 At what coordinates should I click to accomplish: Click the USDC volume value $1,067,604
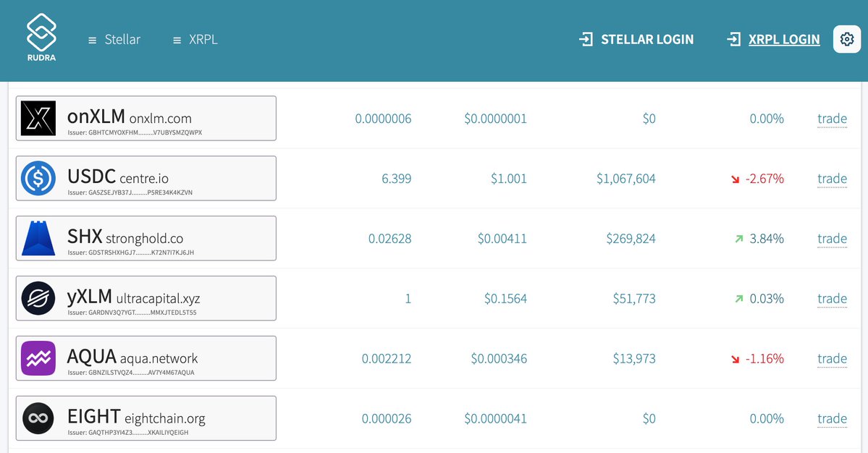point(625,179)
